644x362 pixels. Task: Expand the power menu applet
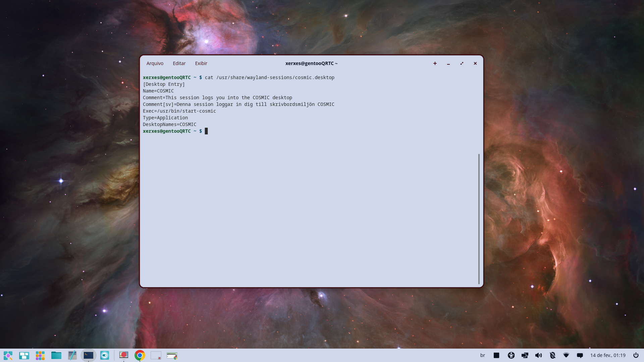click(x=636, y=355)
